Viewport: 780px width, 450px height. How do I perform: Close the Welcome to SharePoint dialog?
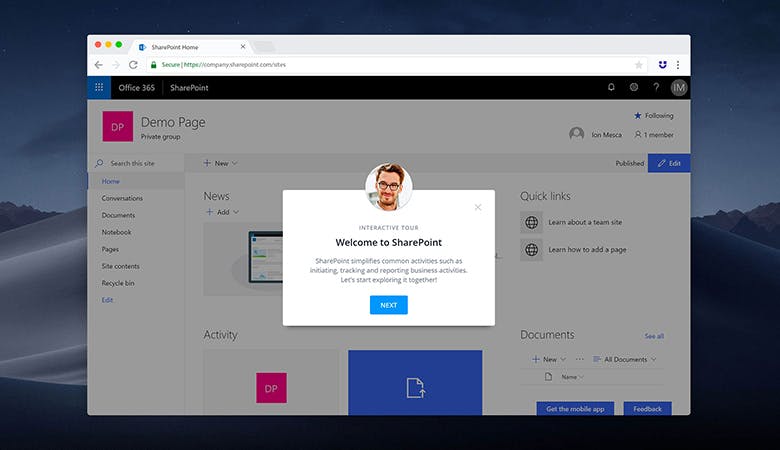[x=478, y=207]
